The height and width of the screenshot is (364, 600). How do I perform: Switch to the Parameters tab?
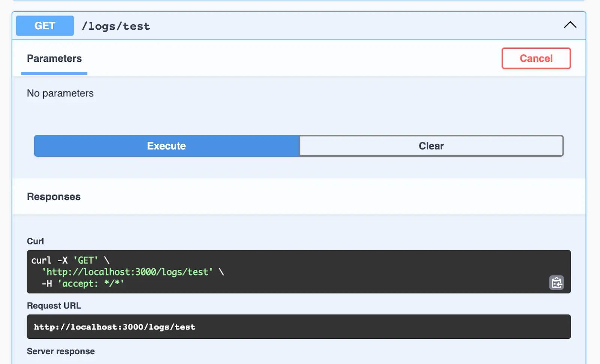coord(54,58)
